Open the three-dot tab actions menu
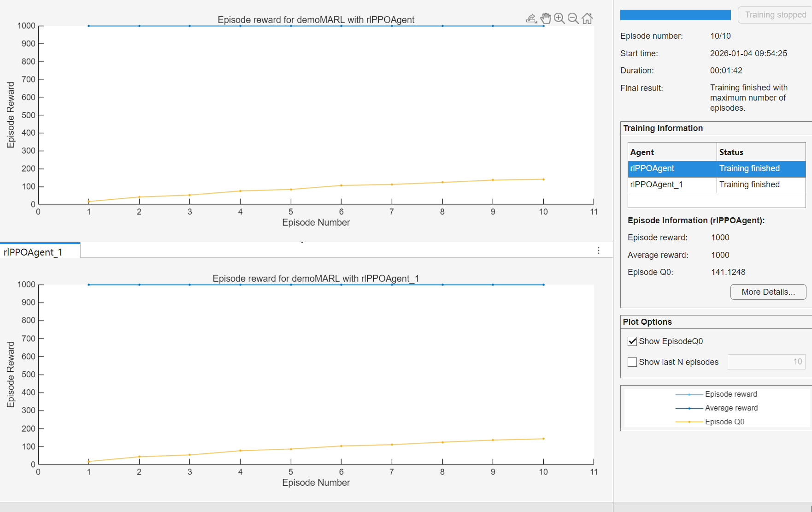Screen dimensions: 812x512 pos(599,250)
